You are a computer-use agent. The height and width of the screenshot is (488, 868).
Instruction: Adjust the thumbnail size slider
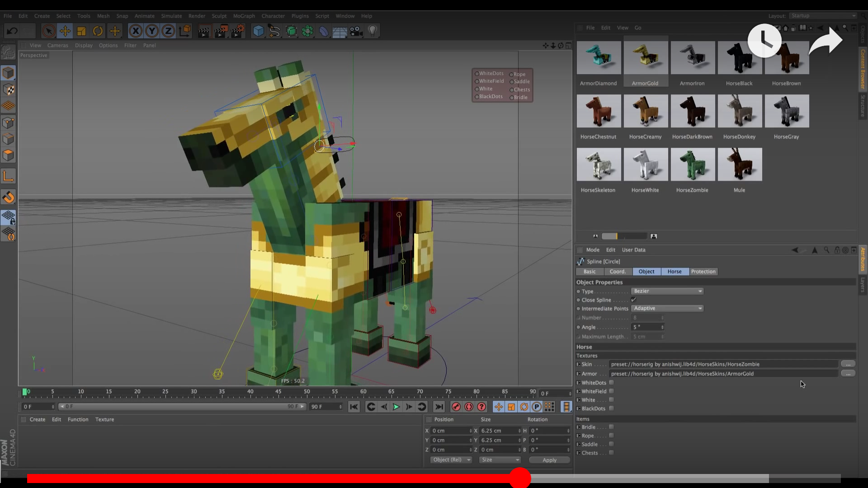(x=624, y=236)
